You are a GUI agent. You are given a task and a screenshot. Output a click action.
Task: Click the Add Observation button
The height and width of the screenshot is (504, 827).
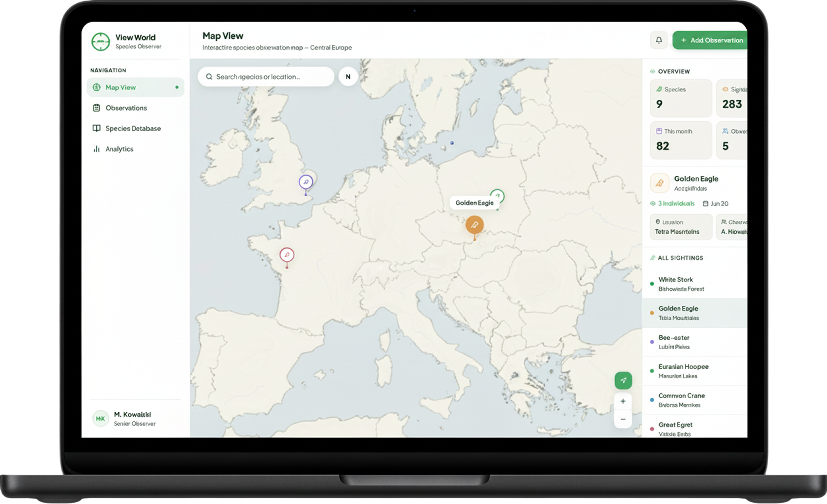710,40
